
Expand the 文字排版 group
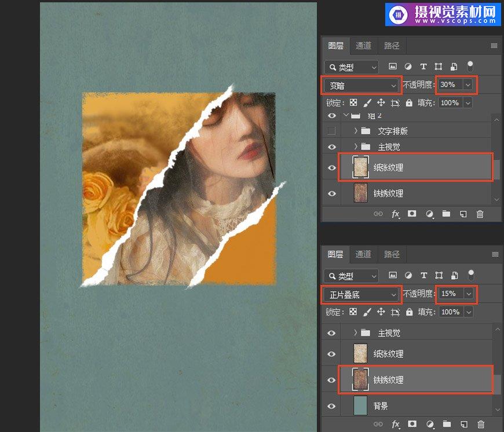click(x=356, y=131)
